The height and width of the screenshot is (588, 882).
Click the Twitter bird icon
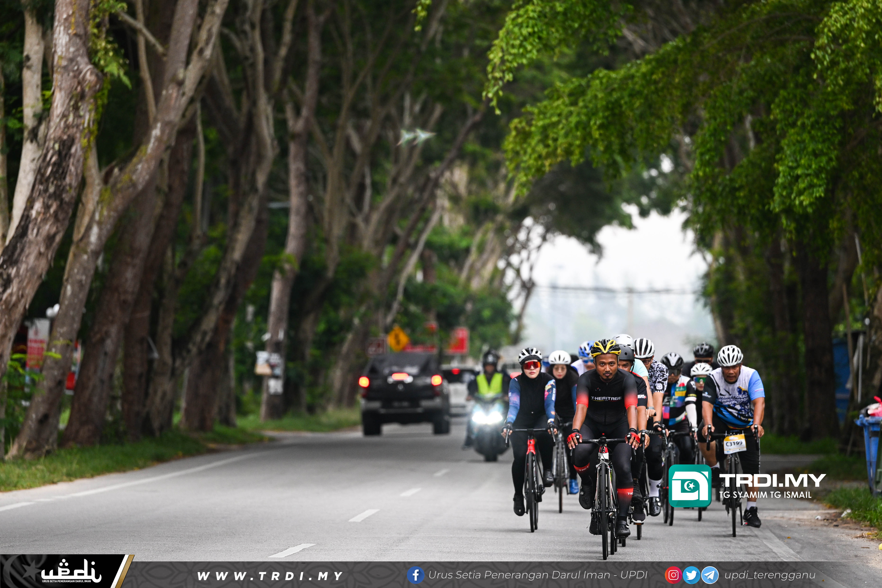pyautogui.click(x=691, y=575)
